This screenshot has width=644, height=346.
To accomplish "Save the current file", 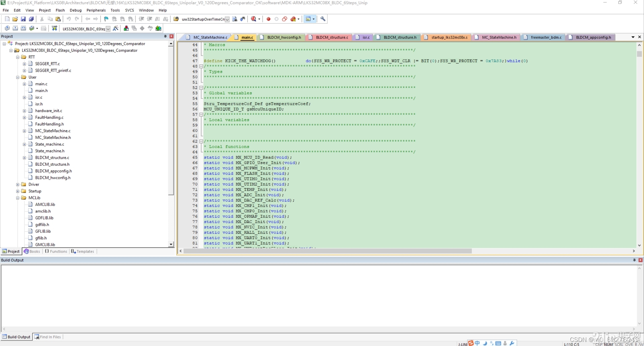I will point(23,19).
